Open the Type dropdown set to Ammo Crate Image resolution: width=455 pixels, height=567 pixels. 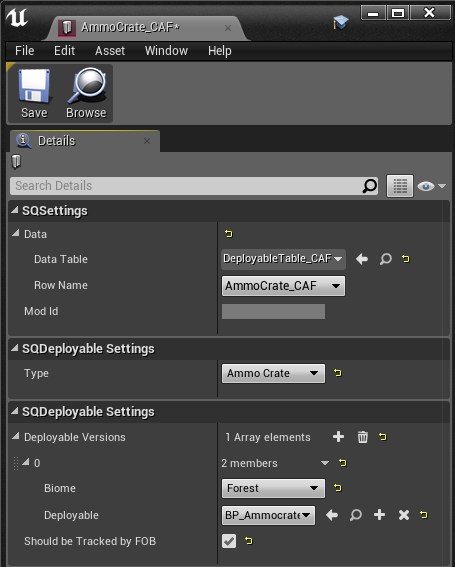[x=273, y=373]
